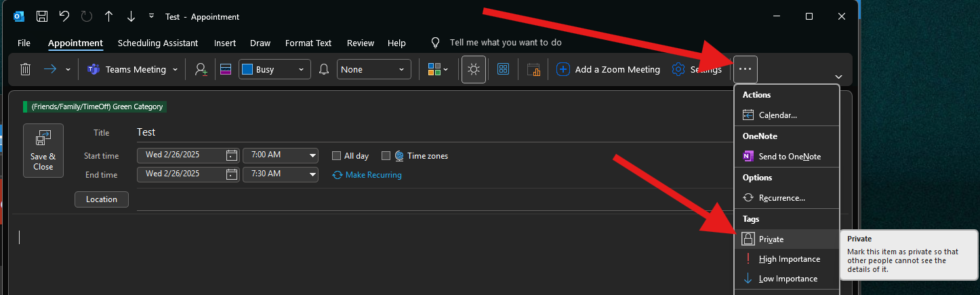The width and height of the screenshot is (980, 295).
Task: Open the Reminder None dropdown
Action: point(374,69)
